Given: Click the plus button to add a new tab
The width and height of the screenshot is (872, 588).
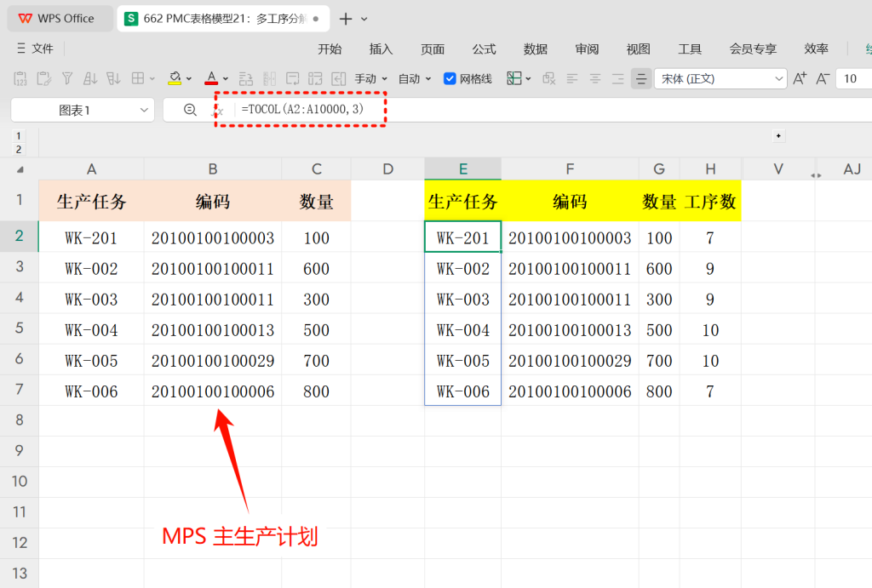Looking at the screenshot, I should point(346,19).
